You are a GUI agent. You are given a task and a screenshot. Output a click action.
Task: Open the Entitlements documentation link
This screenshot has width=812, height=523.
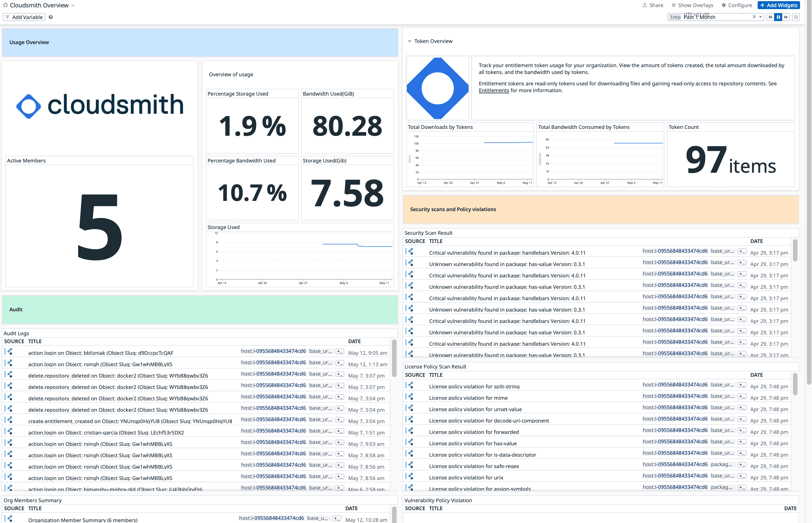pos(494,90)
